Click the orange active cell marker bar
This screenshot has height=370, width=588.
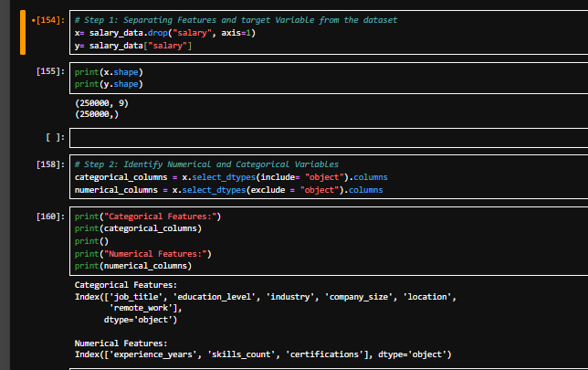(x=23, y=33)
